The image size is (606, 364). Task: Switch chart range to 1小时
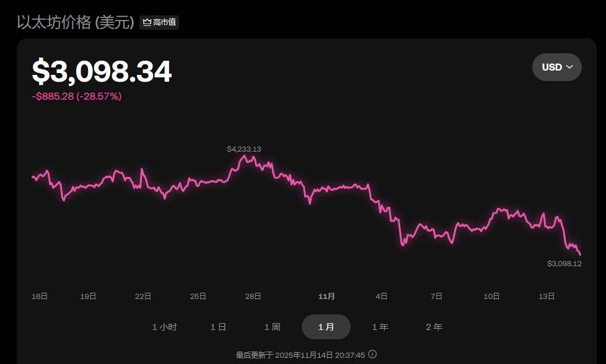pyautogui.click(x=164, y=327)
